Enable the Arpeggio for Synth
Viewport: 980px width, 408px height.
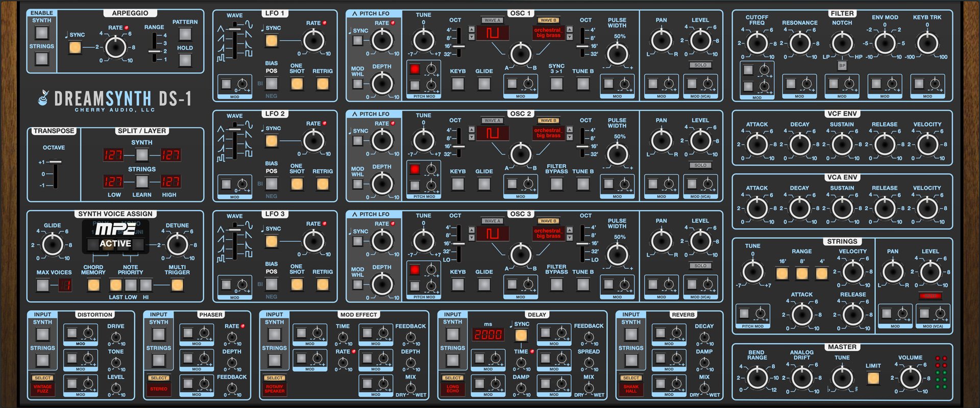[41, 33]
